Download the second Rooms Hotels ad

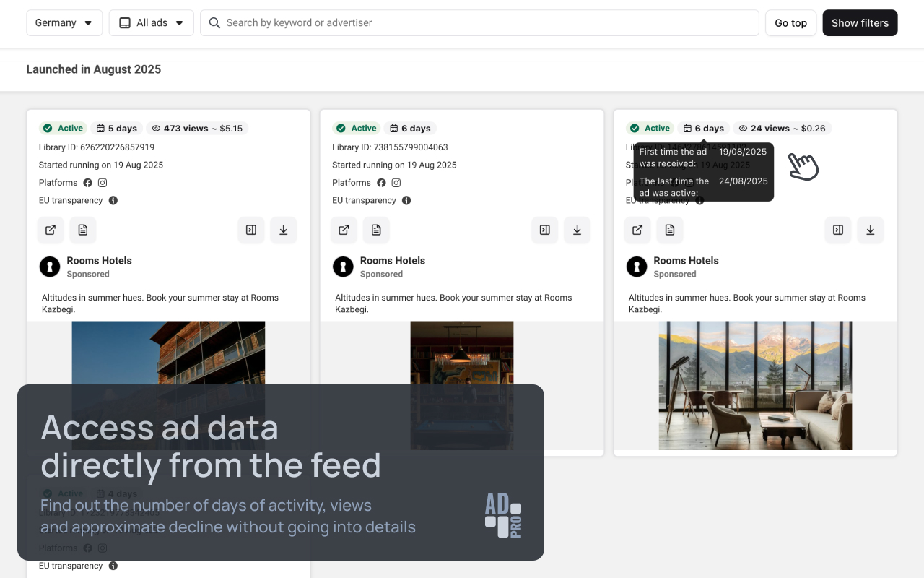pos(577,230)
